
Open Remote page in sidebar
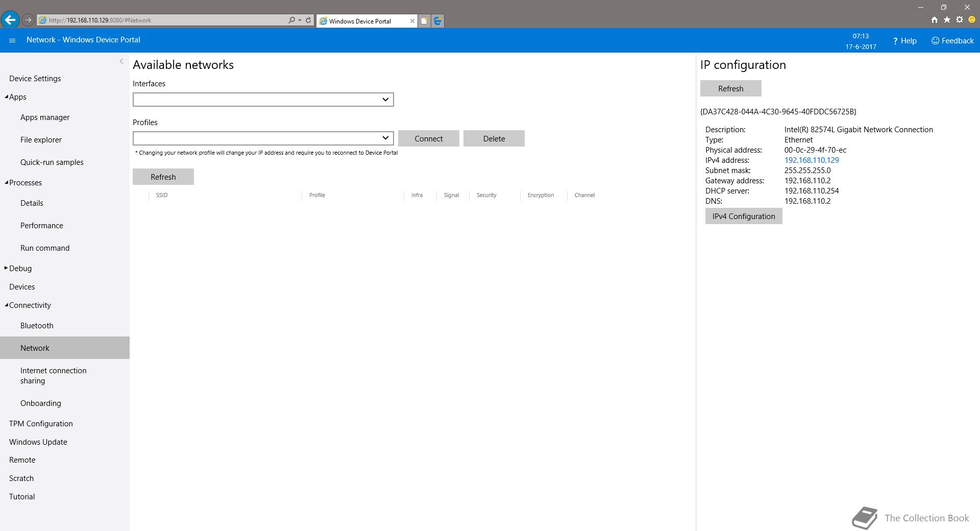tap(22, 460)
